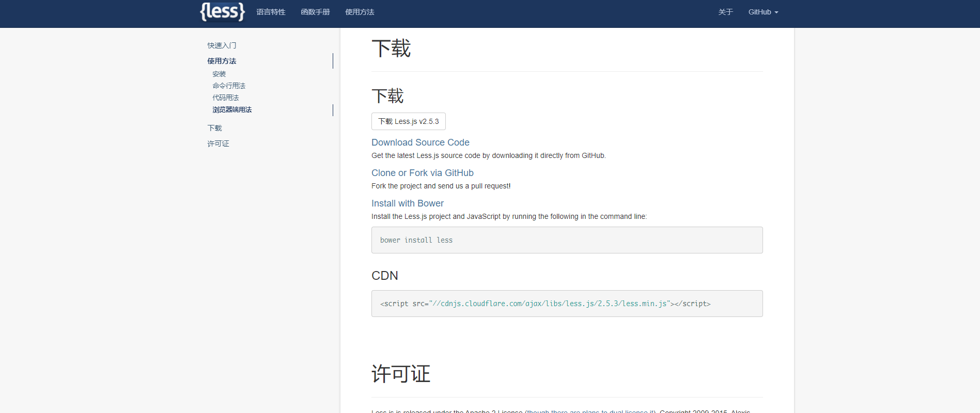
Task: Click the CDN section heading
Action: 385,276
